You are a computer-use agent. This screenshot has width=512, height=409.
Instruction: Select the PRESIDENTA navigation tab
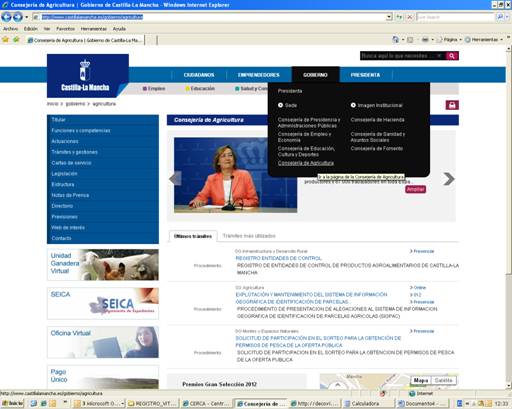click(x=365, y=75)
